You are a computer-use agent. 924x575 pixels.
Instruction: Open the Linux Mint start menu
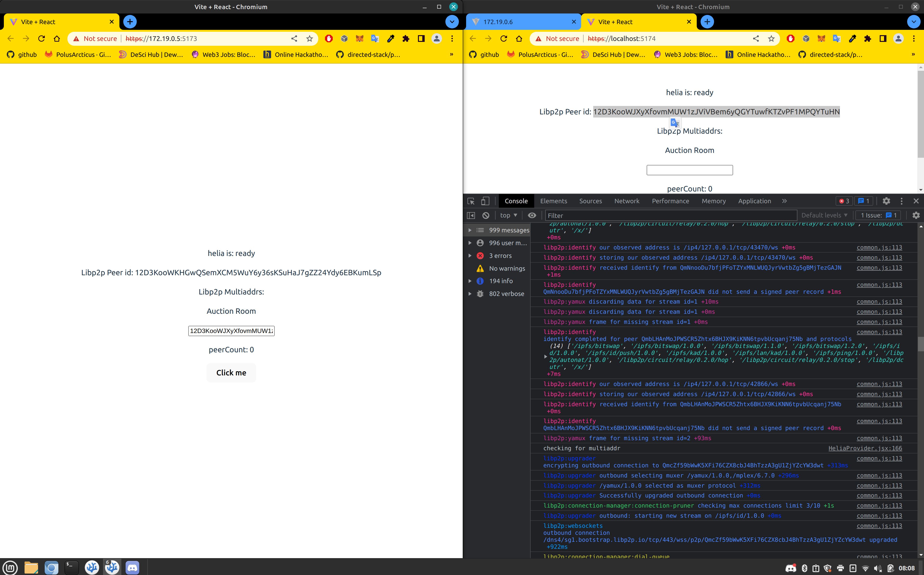click(x=10, y=567)
